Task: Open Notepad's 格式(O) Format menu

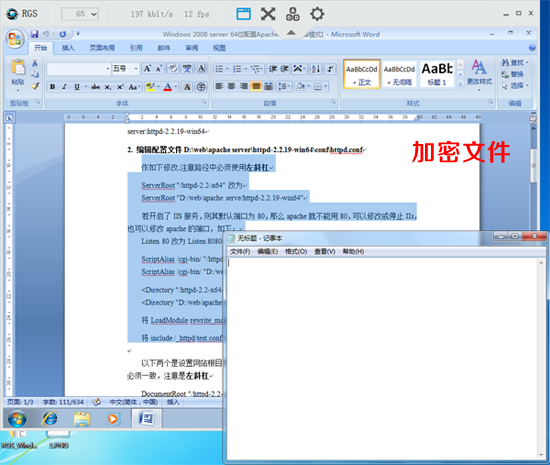Action: (x=296, y=251)
